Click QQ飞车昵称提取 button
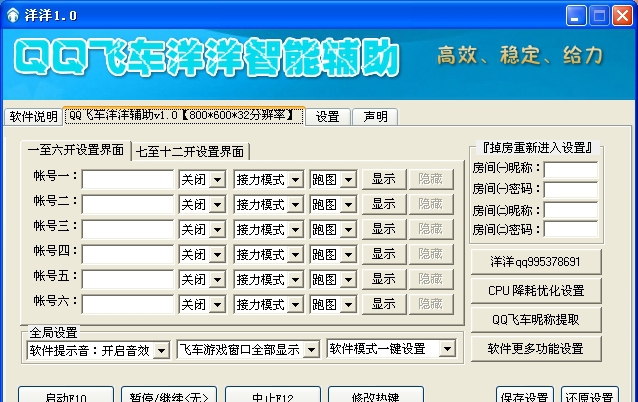The image size is (638, 402). point(536,320)
